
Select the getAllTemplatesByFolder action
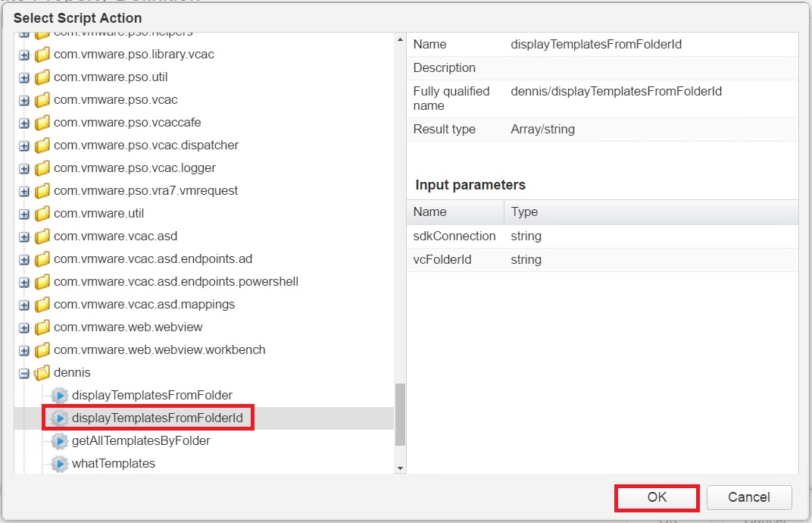(141, 441)
